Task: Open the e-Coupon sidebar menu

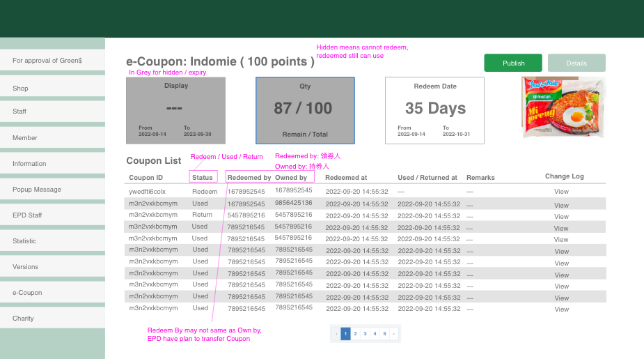Action: pos(52,293)
